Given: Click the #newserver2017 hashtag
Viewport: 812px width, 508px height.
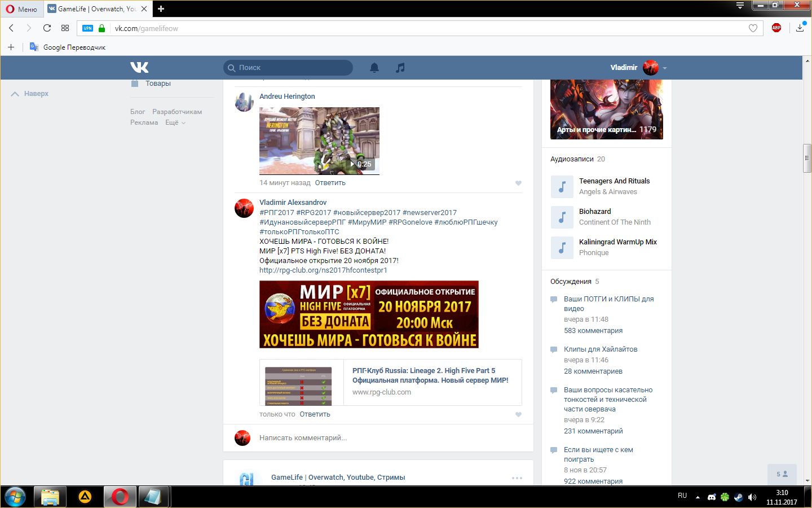Looking at the screenshot, I should point(430,213).
